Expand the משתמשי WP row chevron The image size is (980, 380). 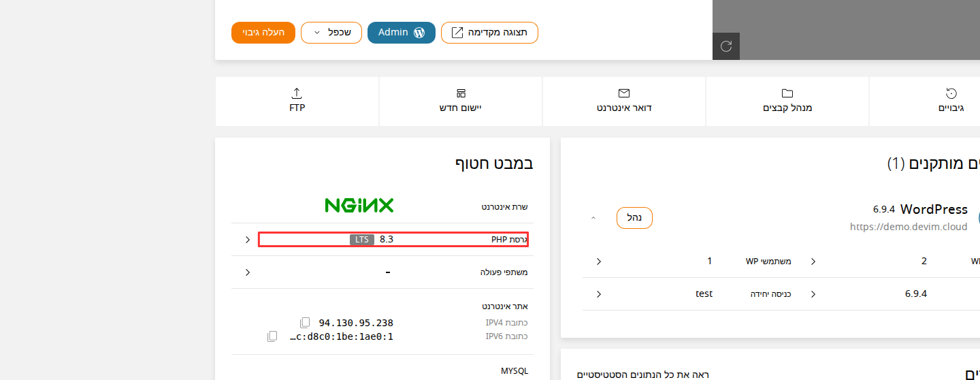click(x=599, y=262)
